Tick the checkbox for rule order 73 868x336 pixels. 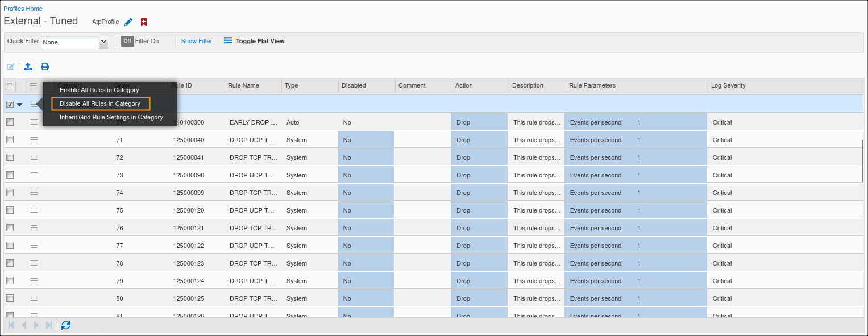pyautogui.click(x=10, y=175)
